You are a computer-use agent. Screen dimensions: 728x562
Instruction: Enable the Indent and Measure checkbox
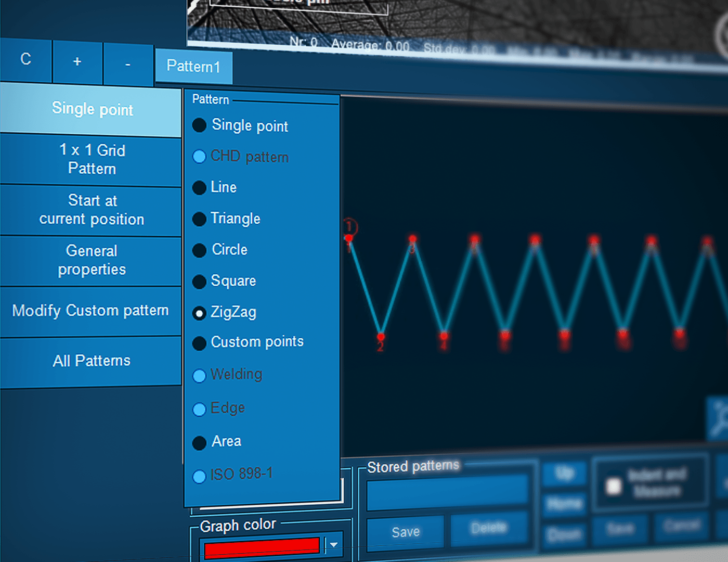coord(614,487)
